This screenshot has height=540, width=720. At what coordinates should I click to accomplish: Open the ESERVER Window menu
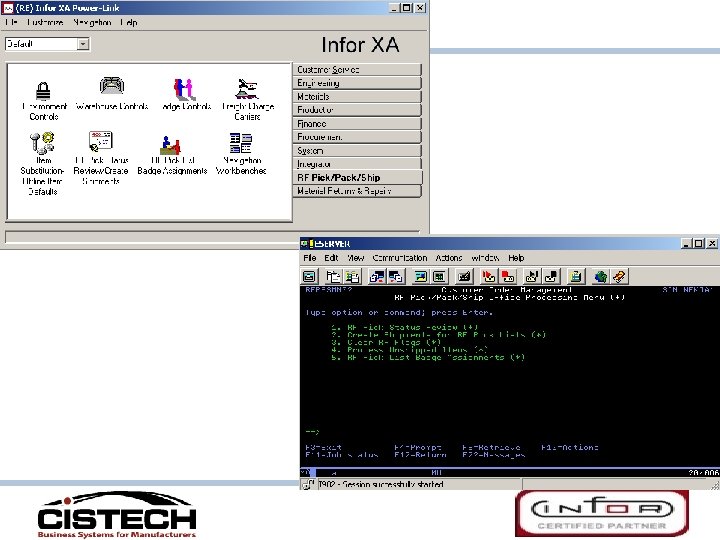(485, 258)
